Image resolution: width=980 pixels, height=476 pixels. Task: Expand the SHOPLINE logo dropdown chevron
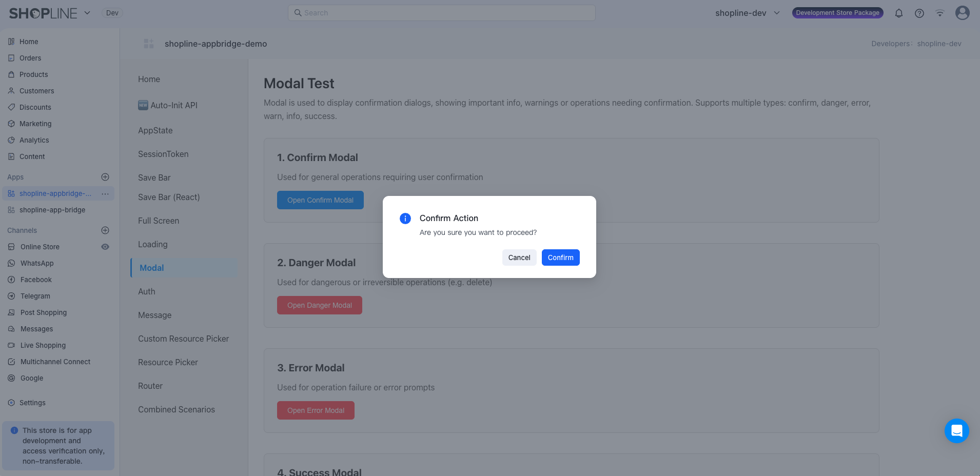(87, 13)
